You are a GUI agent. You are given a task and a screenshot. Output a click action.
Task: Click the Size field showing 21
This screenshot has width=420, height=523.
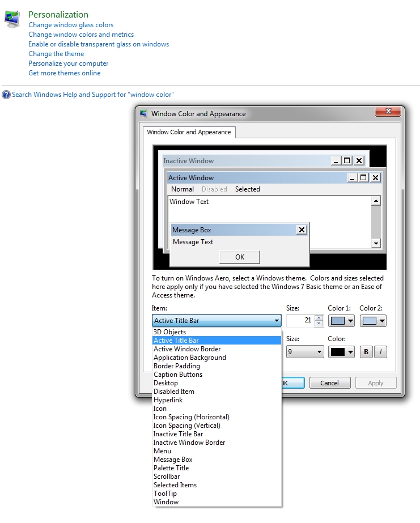point(300,321)
